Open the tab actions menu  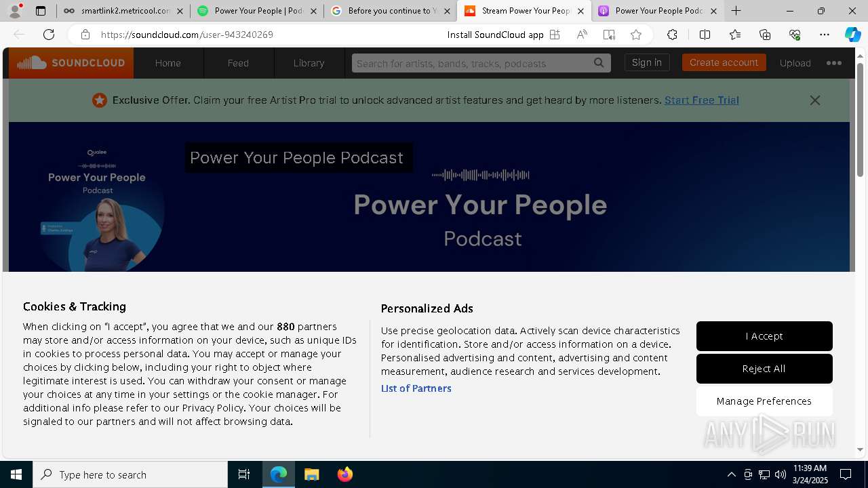tap(41, 11)
